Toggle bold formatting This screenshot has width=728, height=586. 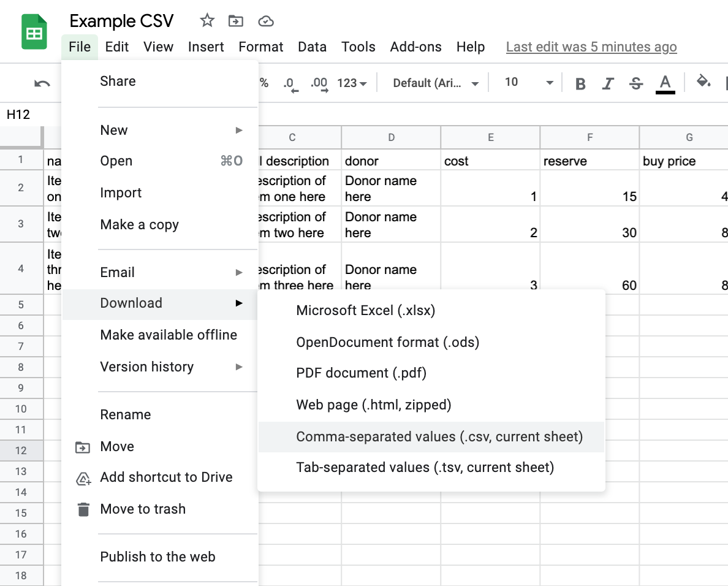(580, 83)
